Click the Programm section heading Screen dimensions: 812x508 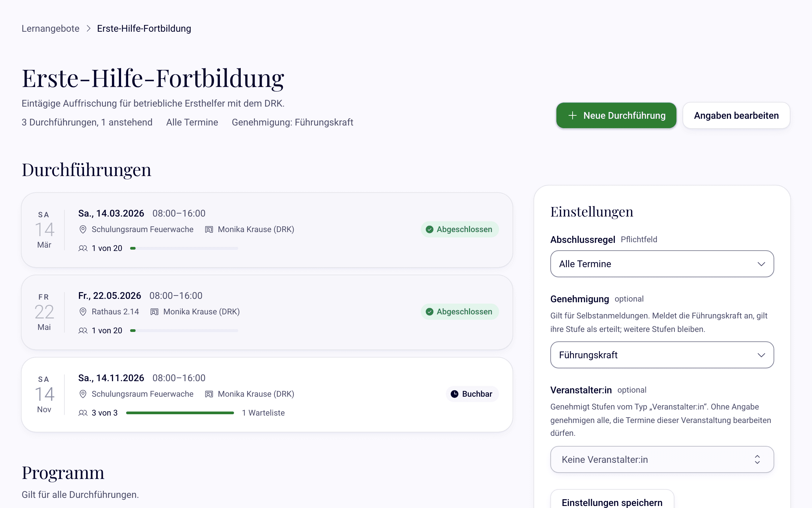coord(63,473)
